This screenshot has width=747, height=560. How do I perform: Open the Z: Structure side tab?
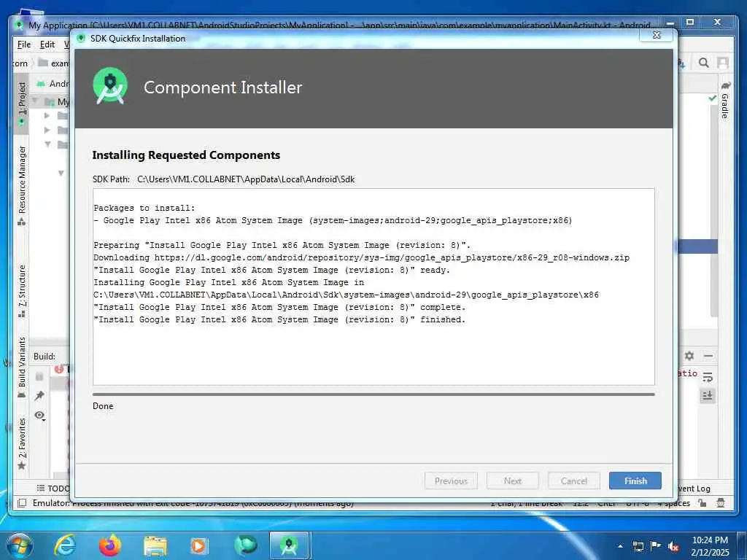(x=21, y=291)
